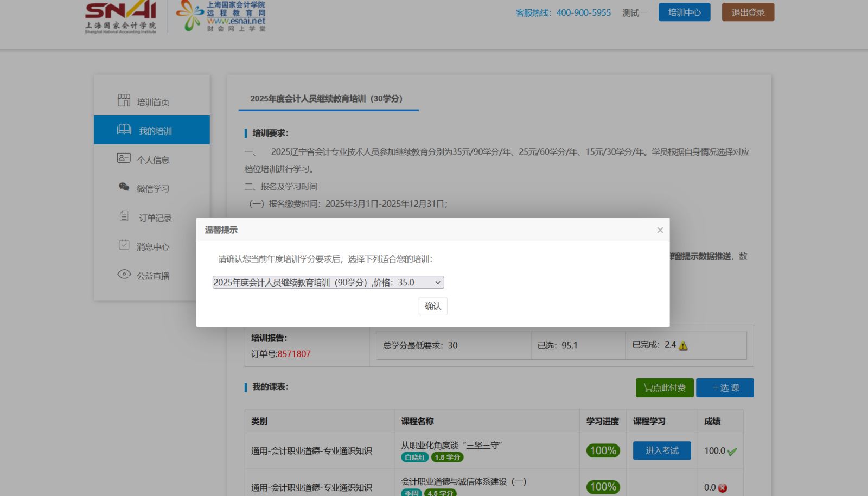868x496 pixels.
Task: Open the 培训中心 training center button
Action: 684,12
